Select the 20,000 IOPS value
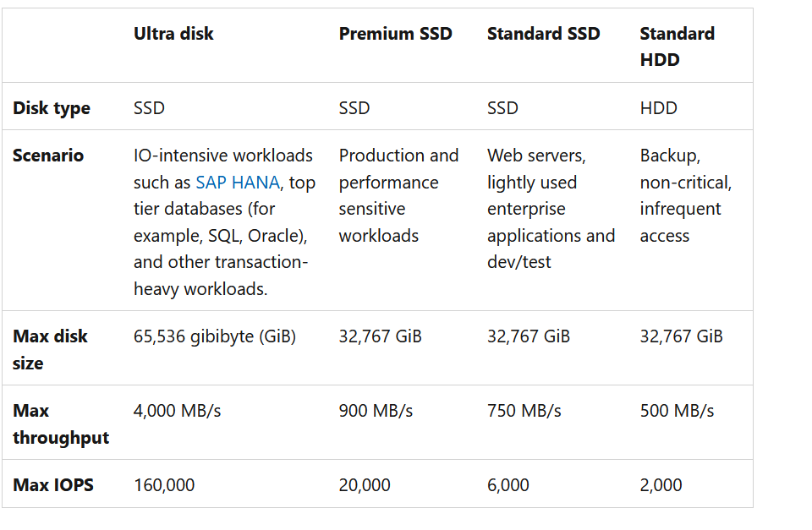Viewport: 812px width, 530px height. [365, 485]
